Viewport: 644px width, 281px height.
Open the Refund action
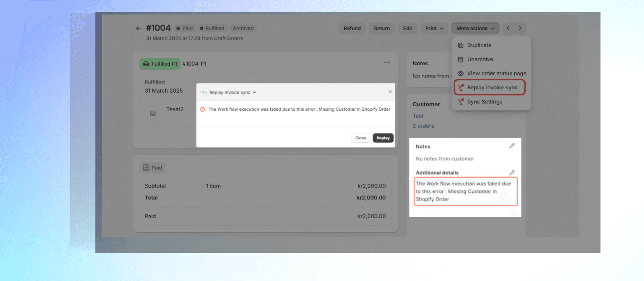tap(352, 28)
